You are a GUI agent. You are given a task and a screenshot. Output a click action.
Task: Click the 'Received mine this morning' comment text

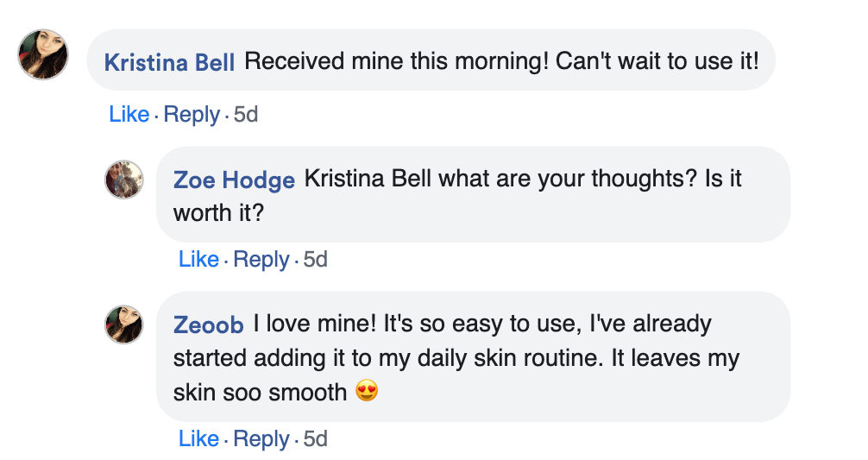pyautogui.click(x=501, y=61)
